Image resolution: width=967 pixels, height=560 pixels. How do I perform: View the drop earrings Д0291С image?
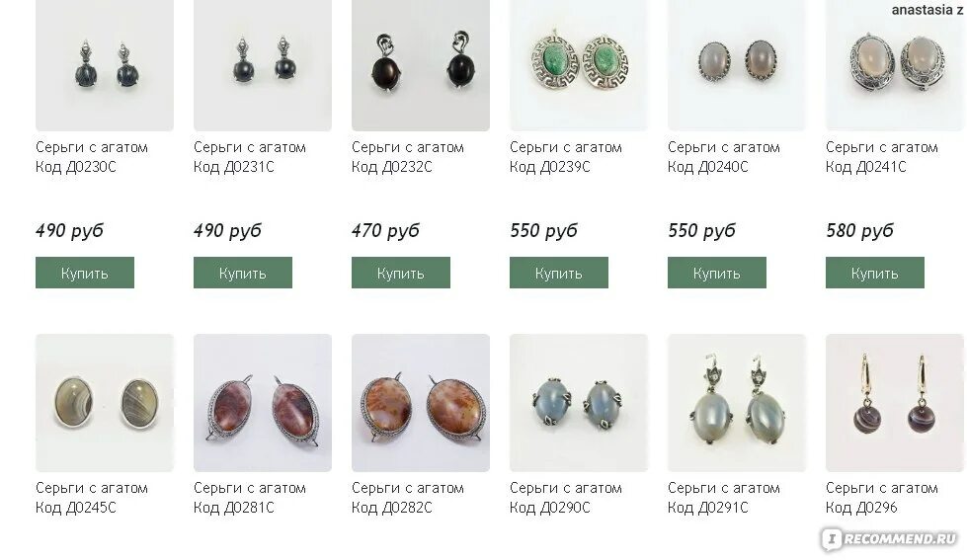point(736,403)
